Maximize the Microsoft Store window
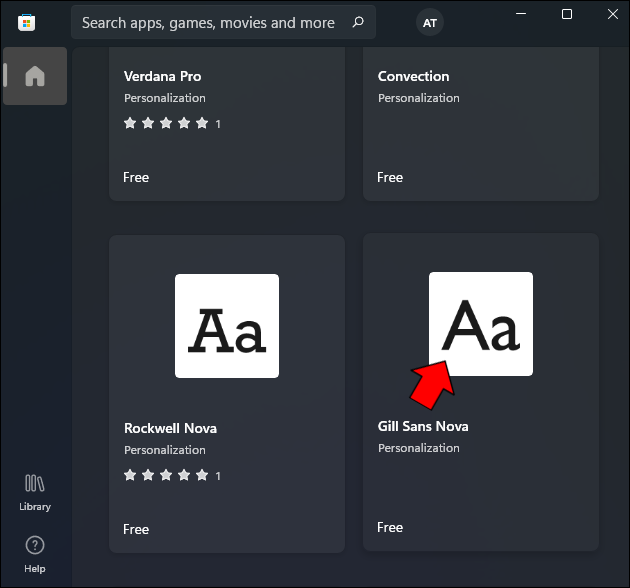Image resolution: width=630 pixels, height=588 pixels. 567,14
